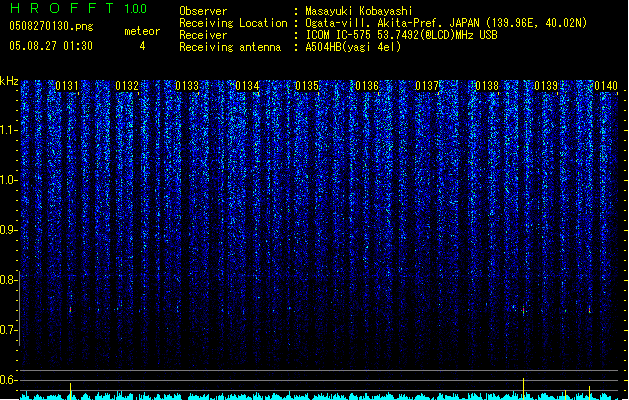Click the meteor label
The height and width of the screenshot is (400, 629).
[142, 31]
